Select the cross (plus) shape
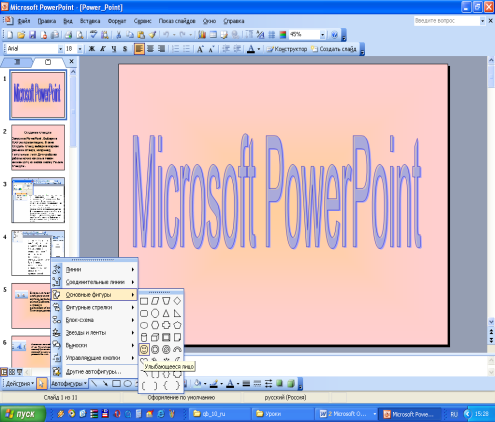The image size is (495, 422). click(x=166, y=325)
